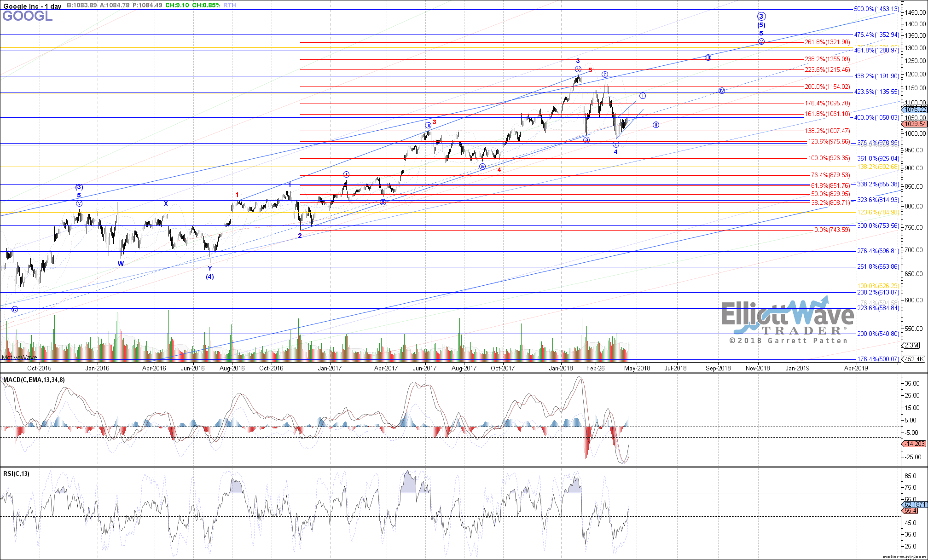Click the -14.203 MACD value tag
Screen dimensions: 928x560
pyautogui.click(x=914, y=444)
